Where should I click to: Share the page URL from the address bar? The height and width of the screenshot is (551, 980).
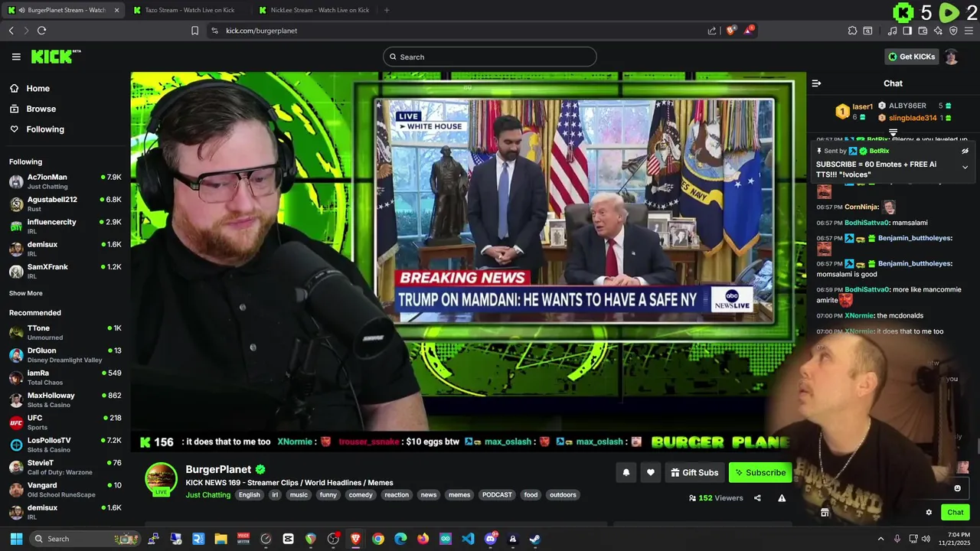[712, 31]
